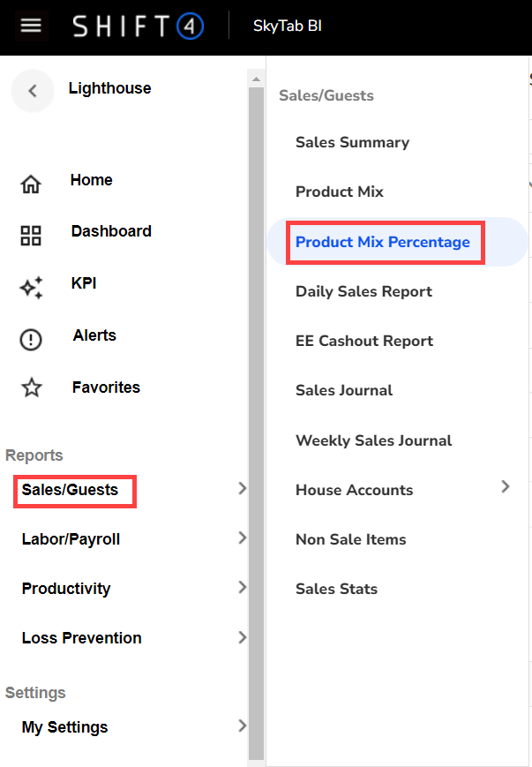Expand the Productivity chevron
This screenshot has height=767, width=532.
pos(242,587)
